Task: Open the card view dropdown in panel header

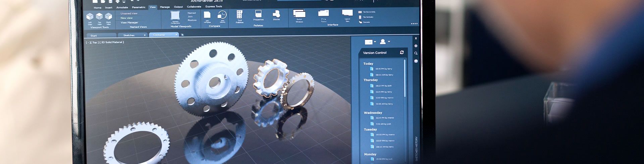Action: click(x=370, y=42)
